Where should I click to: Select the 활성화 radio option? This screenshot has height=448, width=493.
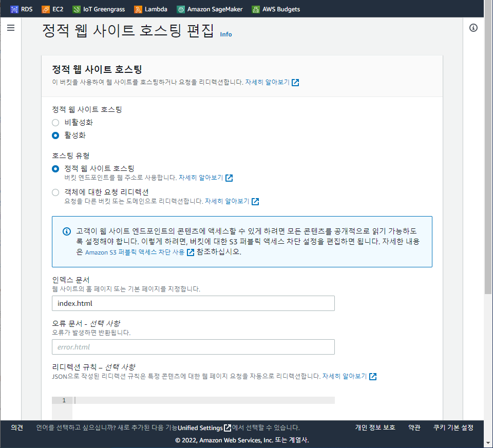click(x=55, y=135)
